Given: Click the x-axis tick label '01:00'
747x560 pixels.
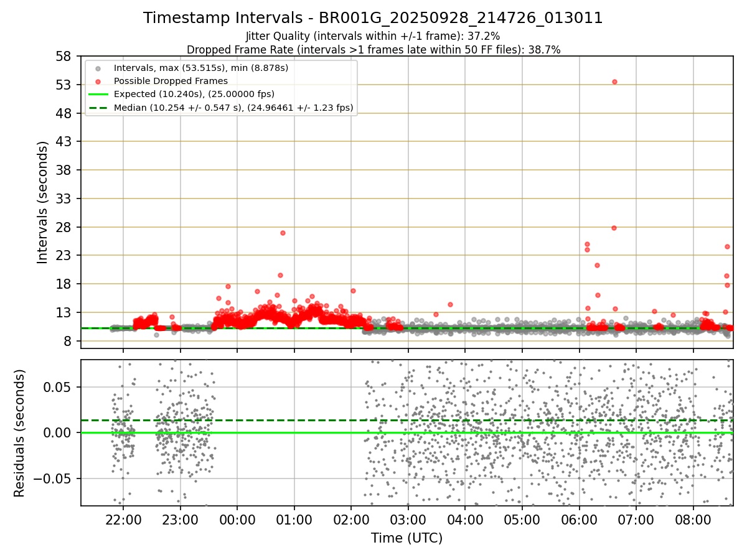Looking at the screenshot, I should click(294, 520).
